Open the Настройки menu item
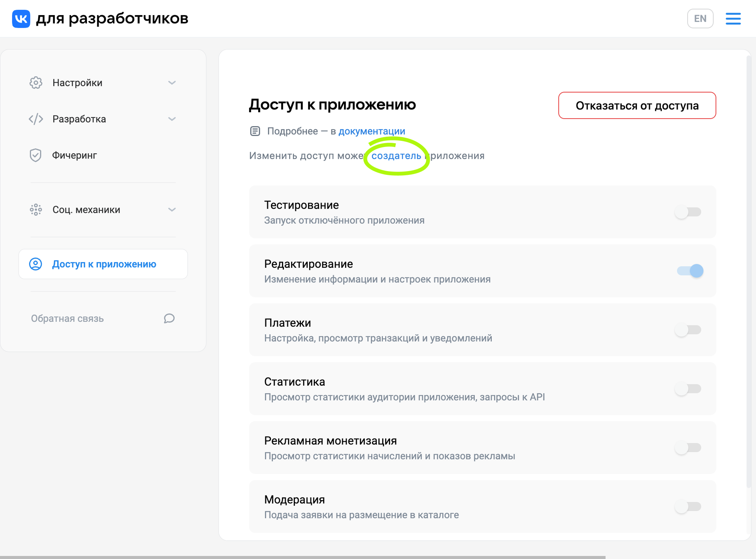 pyautogui.click(x=103, y=83)
